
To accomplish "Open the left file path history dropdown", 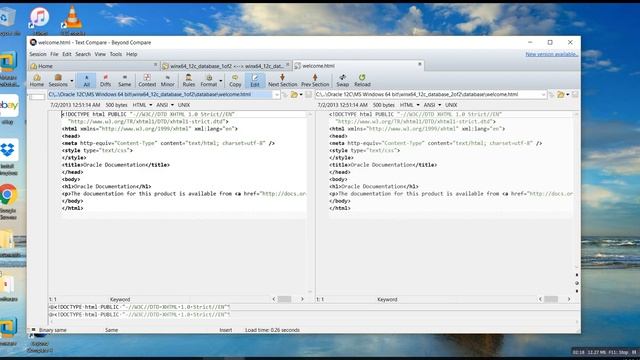I will click(276, 95).
